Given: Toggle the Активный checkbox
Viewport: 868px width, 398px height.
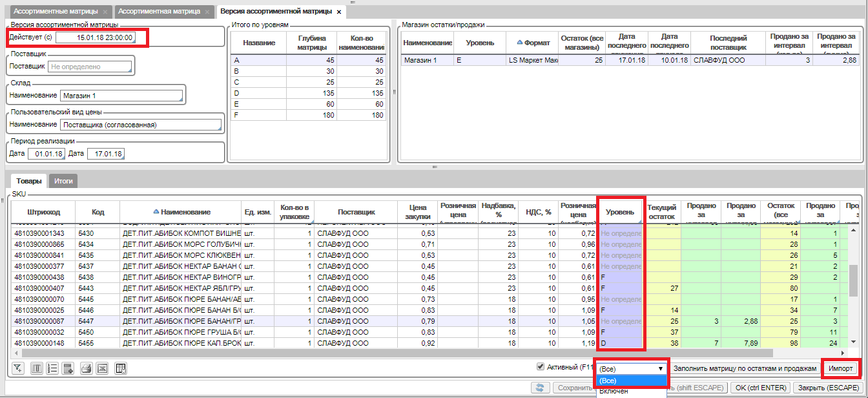Looking at the screenshot, I should click(541, 367).
